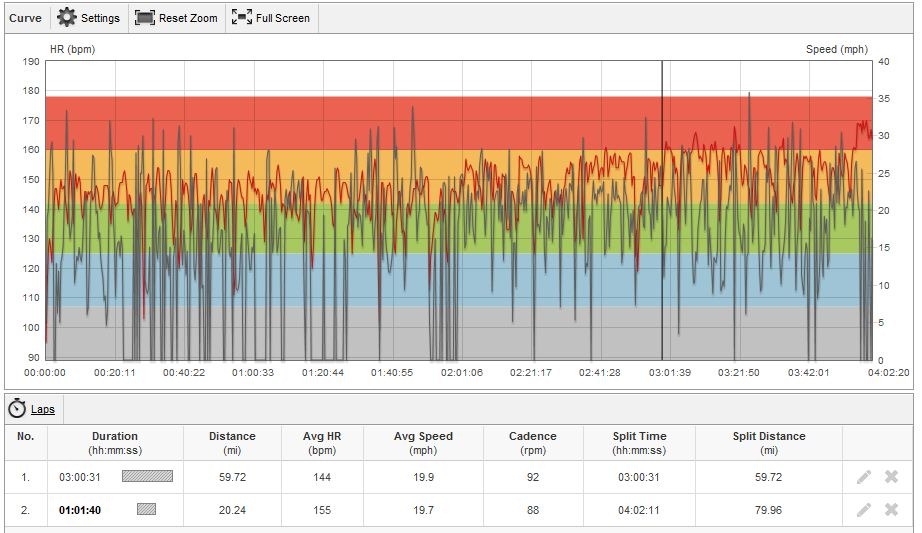Click the Laps stopwatch icon
The height and width of the screenshot is (533, 922).
[x=17, y=409]
